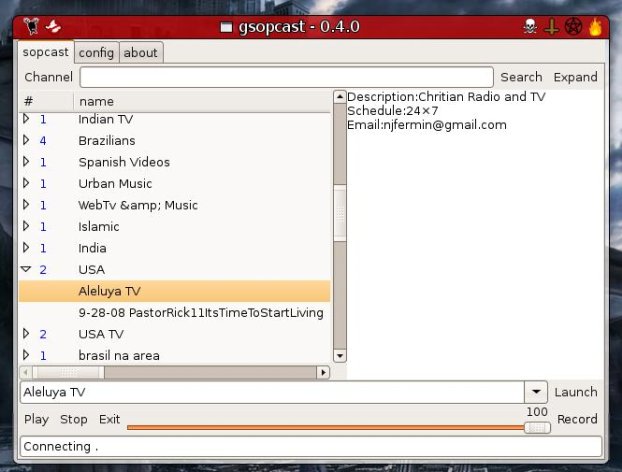Click the Description:Chritian Radio and TV line
Image resolution: width=622 pixels, height=472 pixels.
click(446, 97)
